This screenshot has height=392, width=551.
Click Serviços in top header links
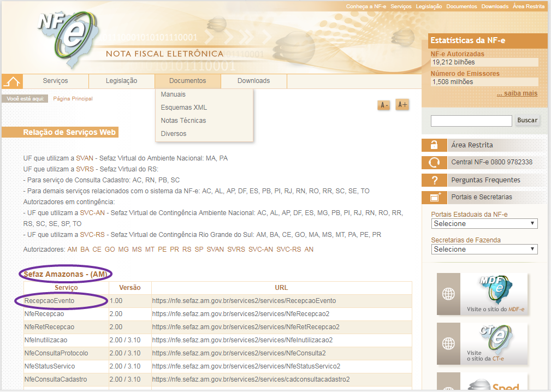(x=401, y=7)
